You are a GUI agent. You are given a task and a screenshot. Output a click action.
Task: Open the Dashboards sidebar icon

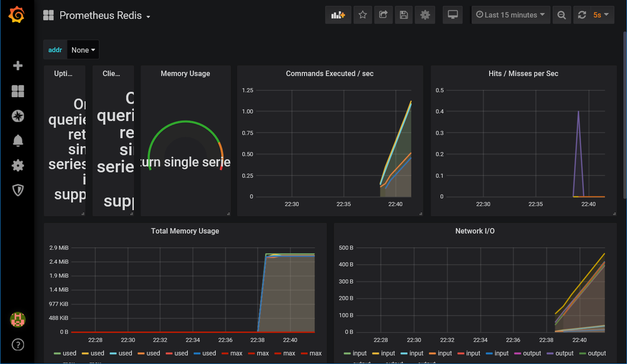18,91
